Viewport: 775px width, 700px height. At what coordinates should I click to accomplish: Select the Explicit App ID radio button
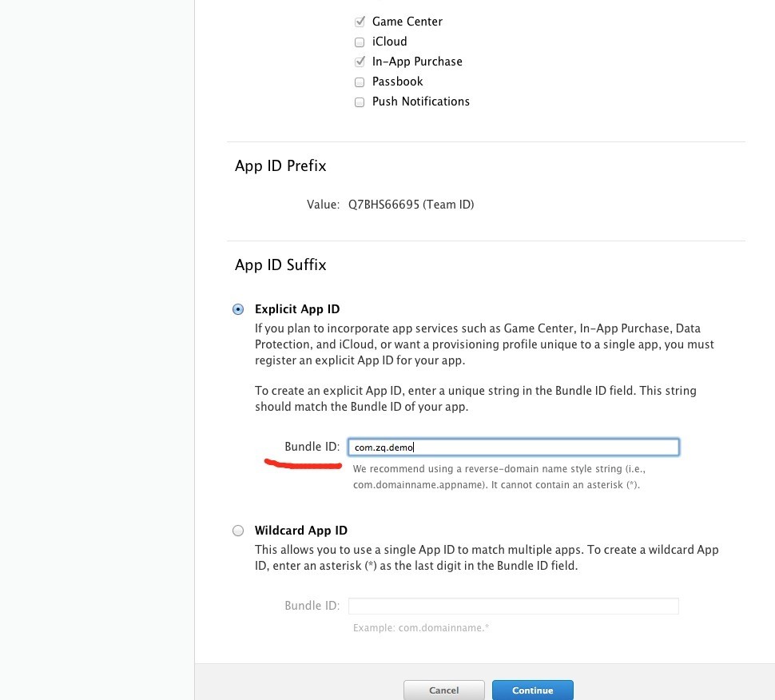[238, 309]
